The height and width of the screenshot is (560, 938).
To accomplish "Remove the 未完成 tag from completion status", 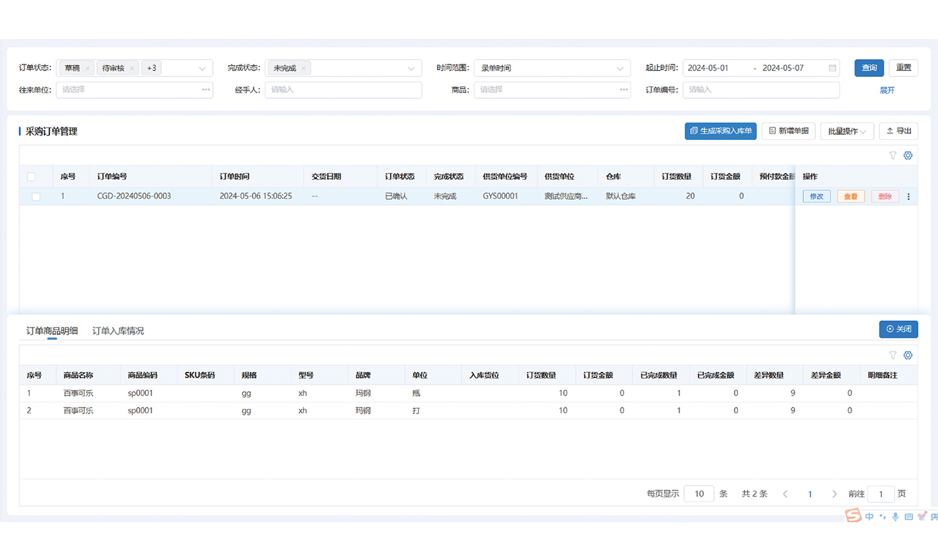I will pyautogui.click(x=304, y=68).
